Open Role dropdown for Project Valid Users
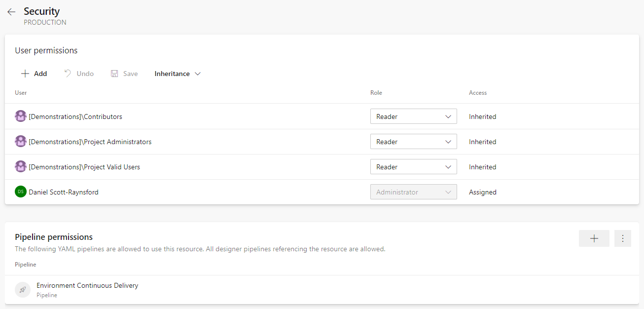This screenshot has height=309, width=644. click(x=414, y=167)
